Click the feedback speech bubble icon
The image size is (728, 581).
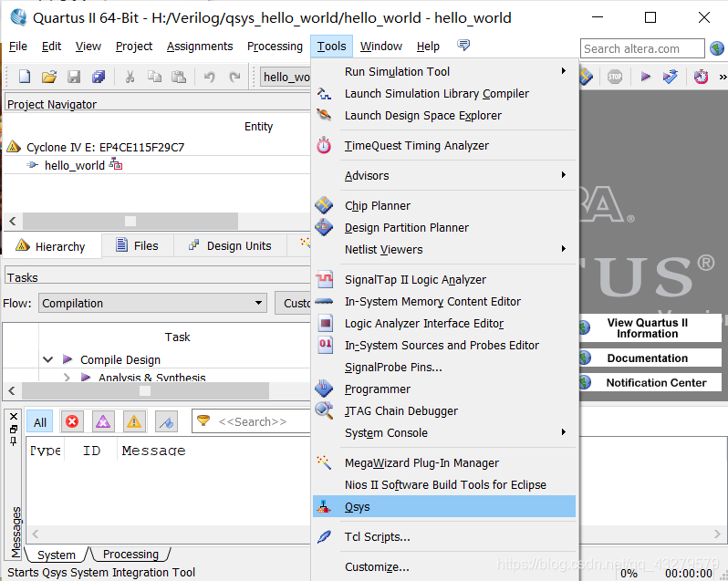click(x=463, y=45)
